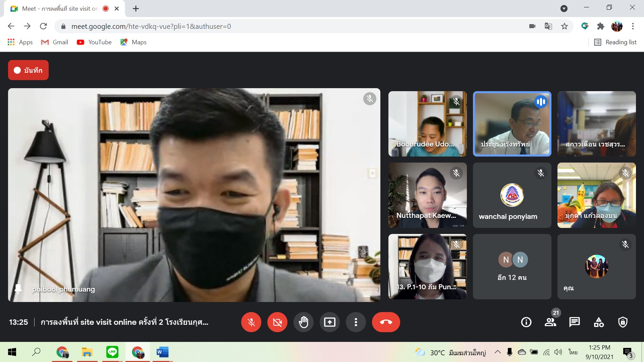Turn the camera back on

(277, 322)
